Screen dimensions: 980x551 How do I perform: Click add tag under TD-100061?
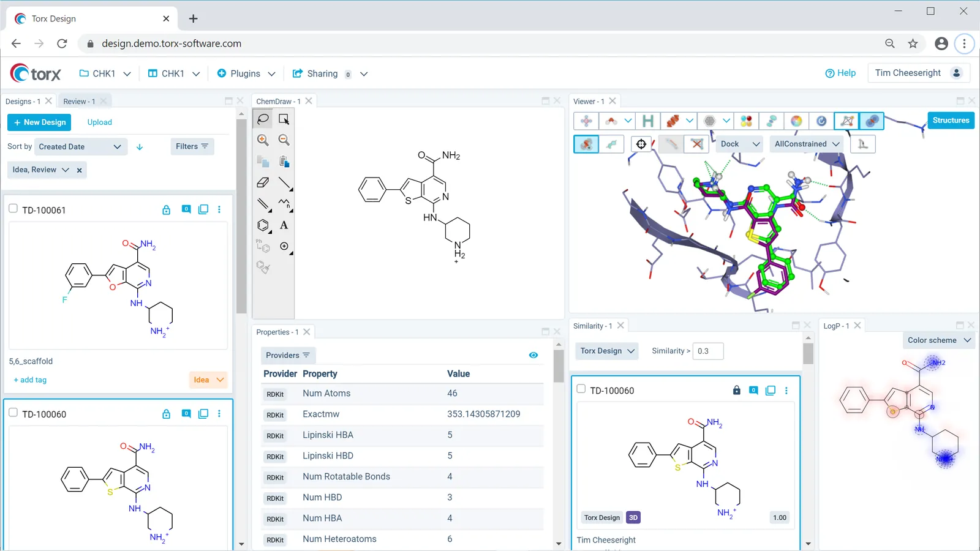(x=30, y=380)
